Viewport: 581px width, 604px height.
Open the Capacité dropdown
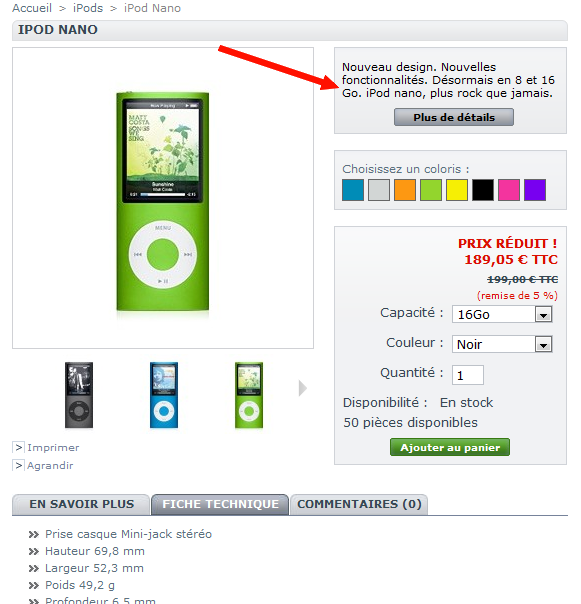(502, 314)
